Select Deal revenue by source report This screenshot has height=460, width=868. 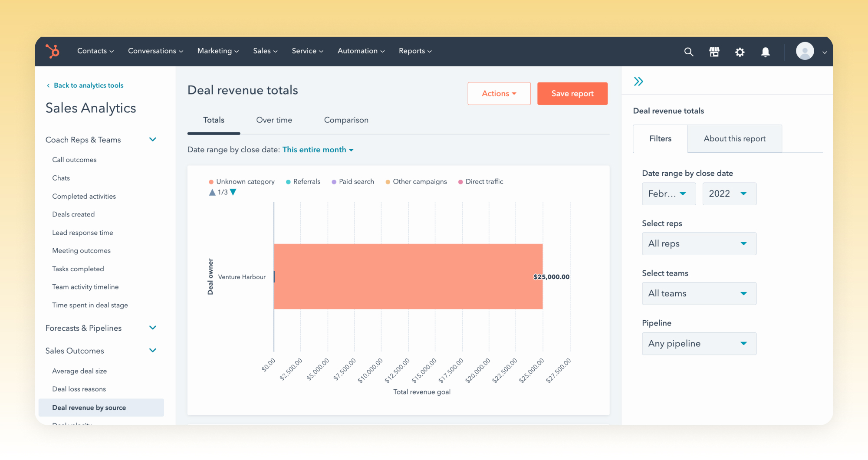point(101,407)
